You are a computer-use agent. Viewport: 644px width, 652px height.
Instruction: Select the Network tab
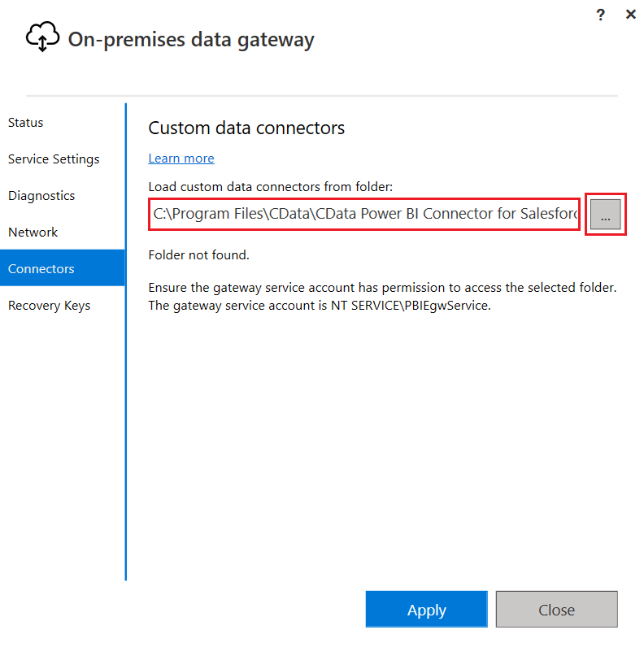[33, 233]
